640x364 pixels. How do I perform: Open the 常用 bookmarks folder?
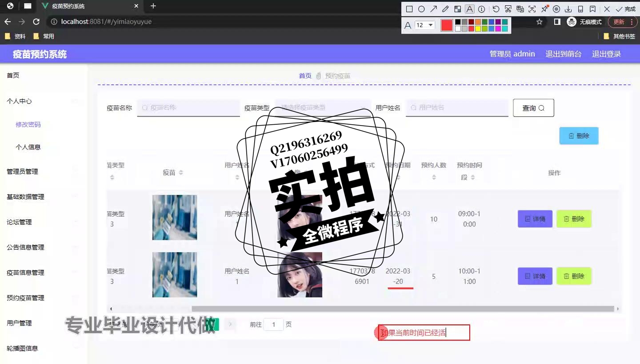[x=44, y=36]
